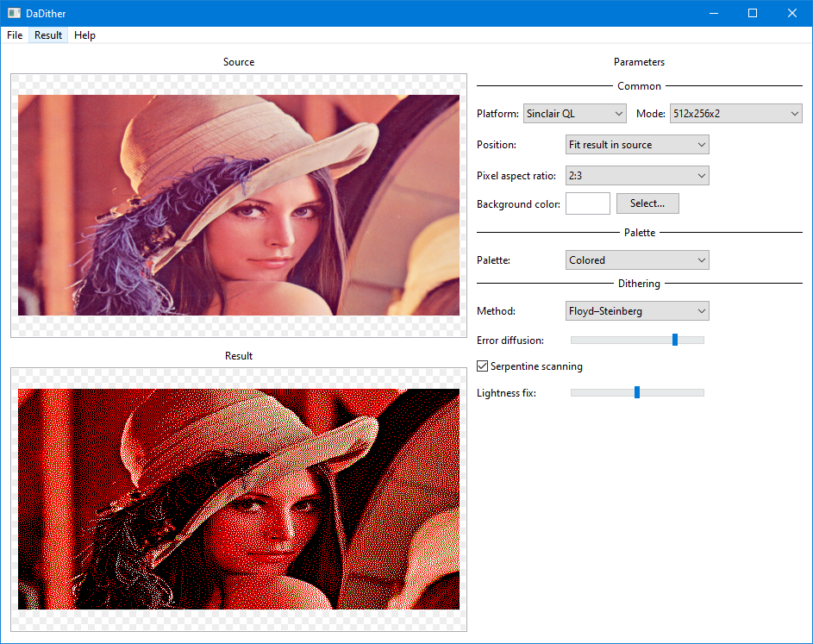Click the dithered Result image preview
The height and width of the screenshot is (644, 813).
coord(239,499)
